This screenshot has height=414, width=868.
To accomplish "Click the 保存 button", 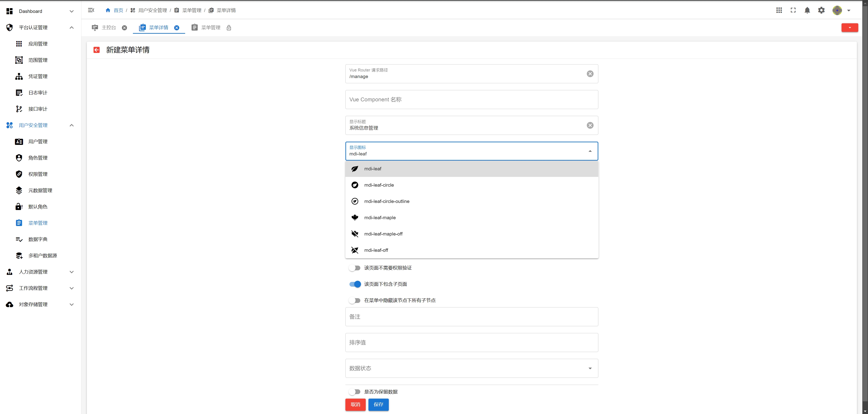I will pyautogui.click(x=378, y=404).
